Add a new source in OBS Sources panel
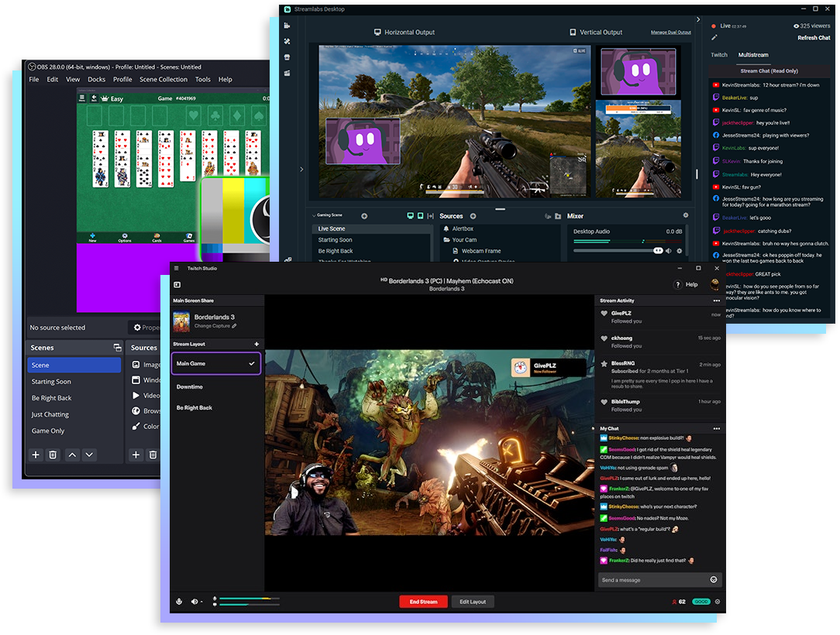This screenshot has width=840, height=635. [x=136, y=455]
